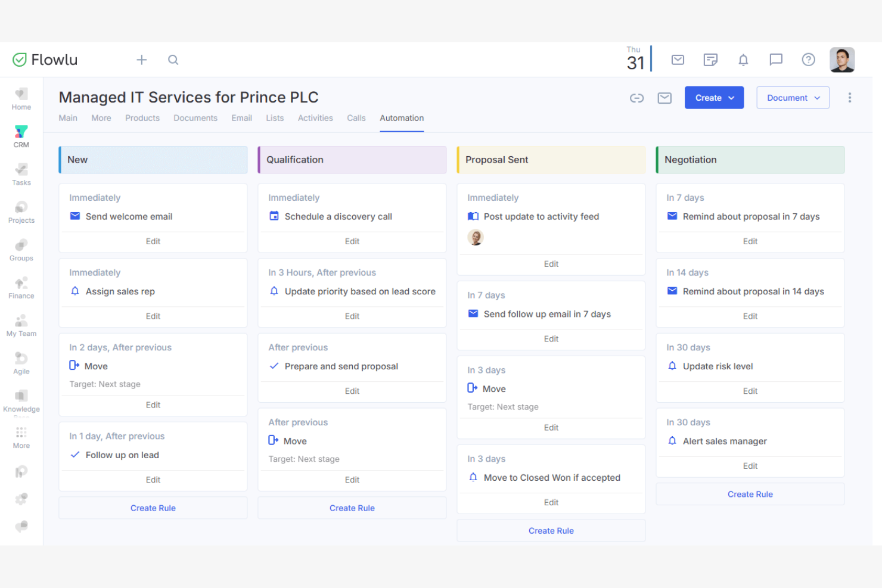This screenshot has width=882, height=588.
Task: Open the inbox envelope icon in the top bar
Action: pos(678,60)
